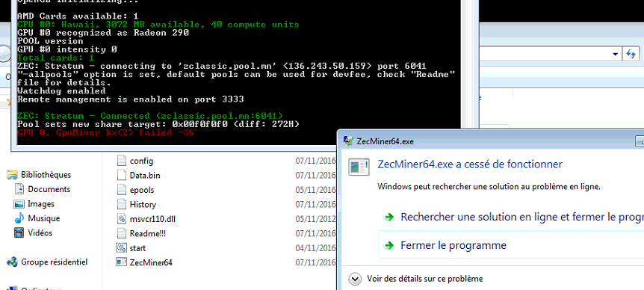Click the Musique note icon
This screenshot has width=644, height=290.
(x=19, y=218)
